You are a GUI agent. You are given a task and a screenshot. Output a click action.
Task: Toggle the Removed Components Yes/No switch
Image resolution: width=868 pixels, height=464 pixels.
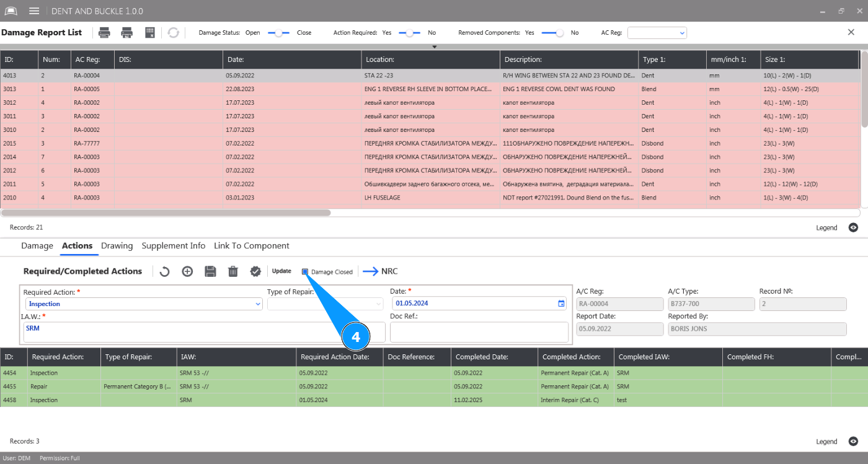pos(552,33)
